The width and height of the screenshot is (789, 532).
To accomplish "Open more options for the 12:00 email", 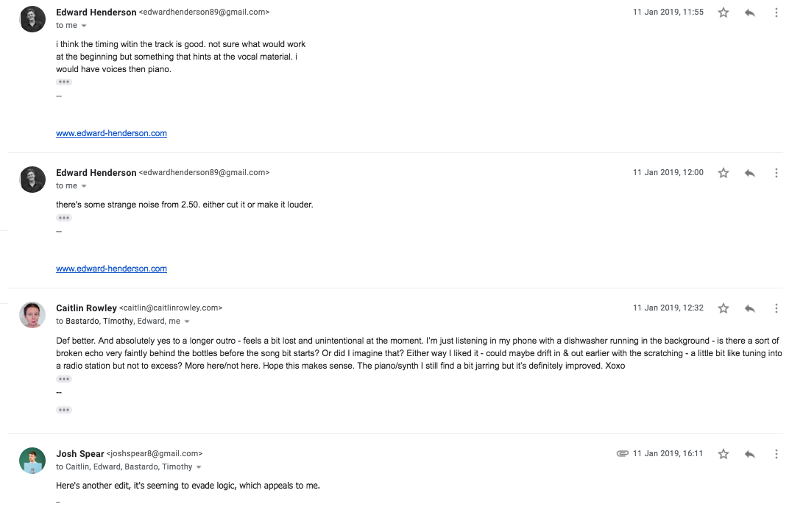I will 776,173.
